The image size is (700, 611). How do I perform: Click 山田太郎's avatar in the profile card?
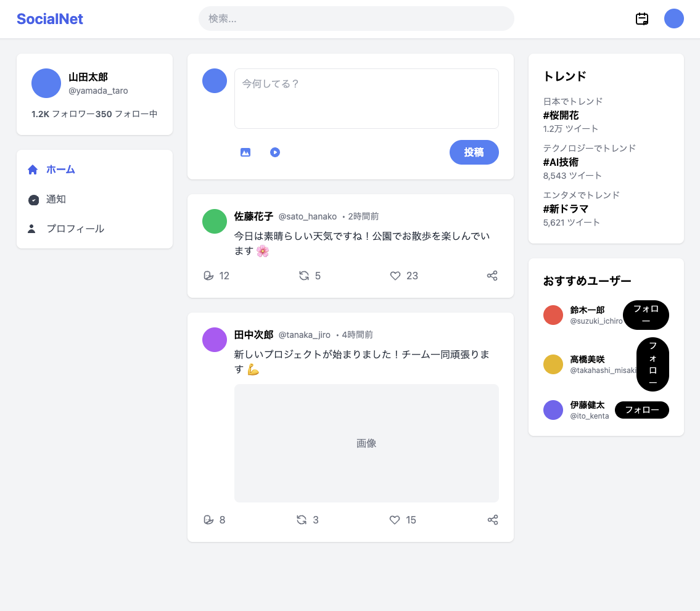(46, 83)
